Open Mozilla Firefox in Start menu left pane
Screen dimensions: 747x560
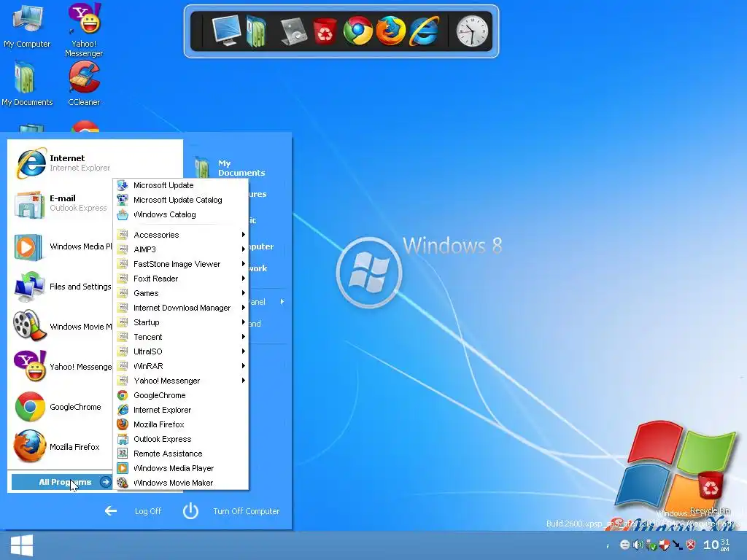[x=62, y=447]
